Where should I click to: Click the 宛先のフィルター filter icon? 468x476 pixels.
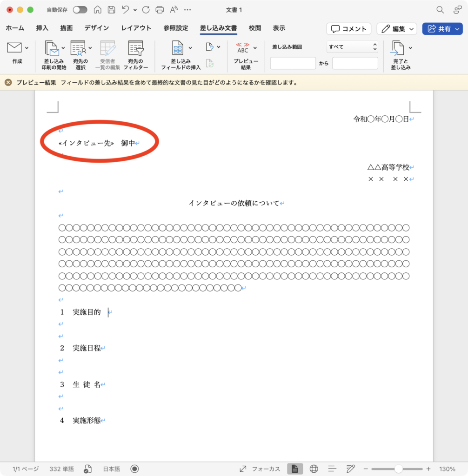click(136, 48)
